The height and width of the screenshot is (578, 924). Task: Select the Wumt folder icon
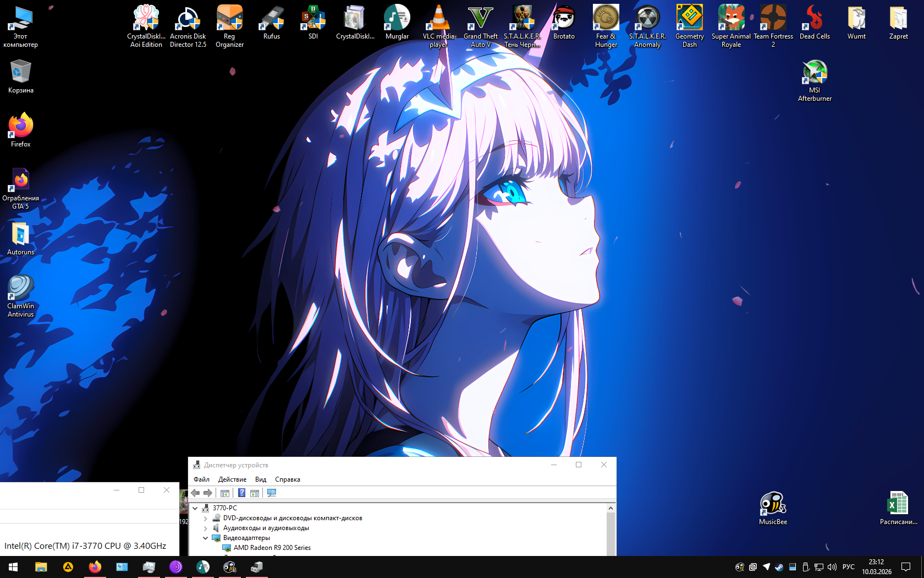[856, 23]
